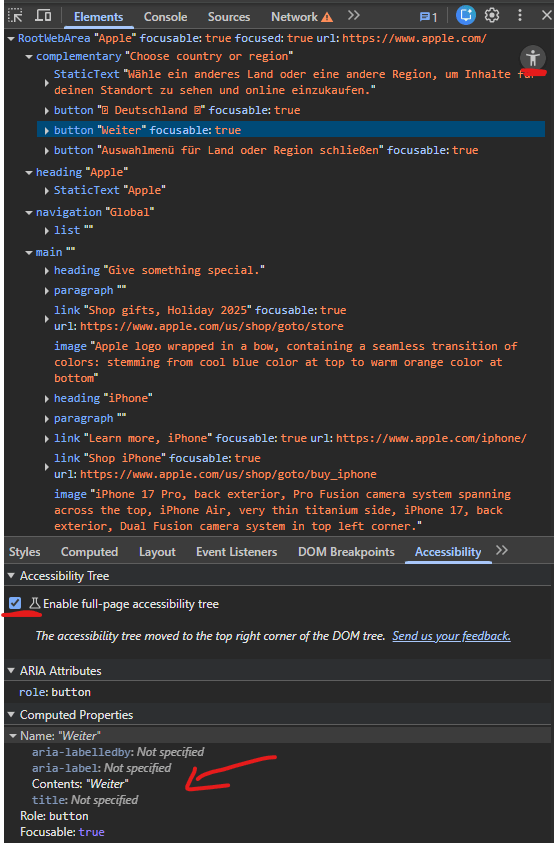Expand the StaticText Wähle ein anderes Land node
Viewport: 554px width, 843px height.
coord(47,82)
